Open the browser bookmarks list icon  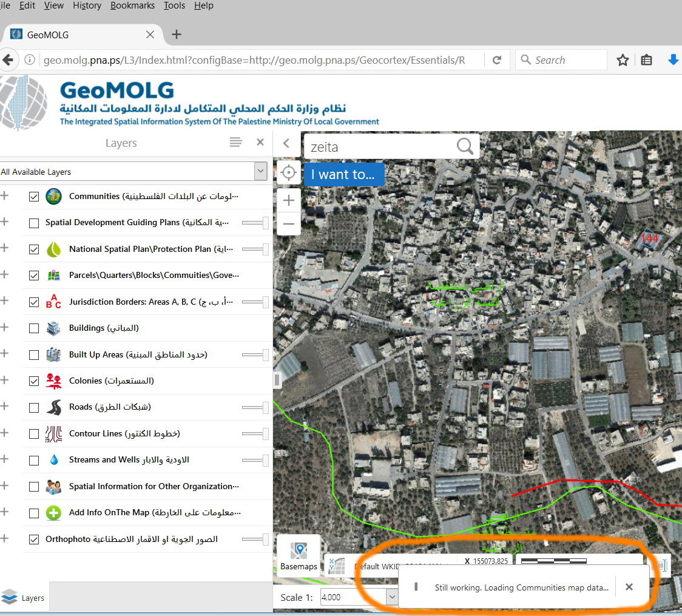coord(647,60)
